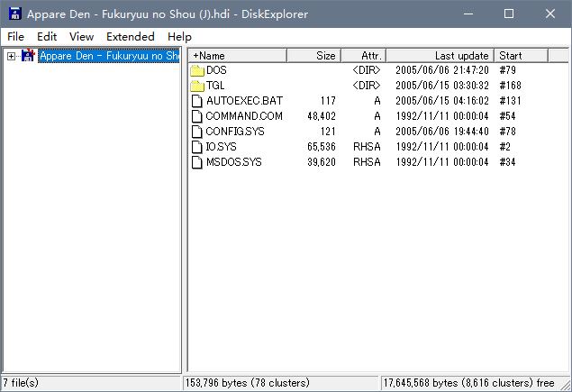
Task: Click the DOS folder icon
Action: click(x=197, y=70)
